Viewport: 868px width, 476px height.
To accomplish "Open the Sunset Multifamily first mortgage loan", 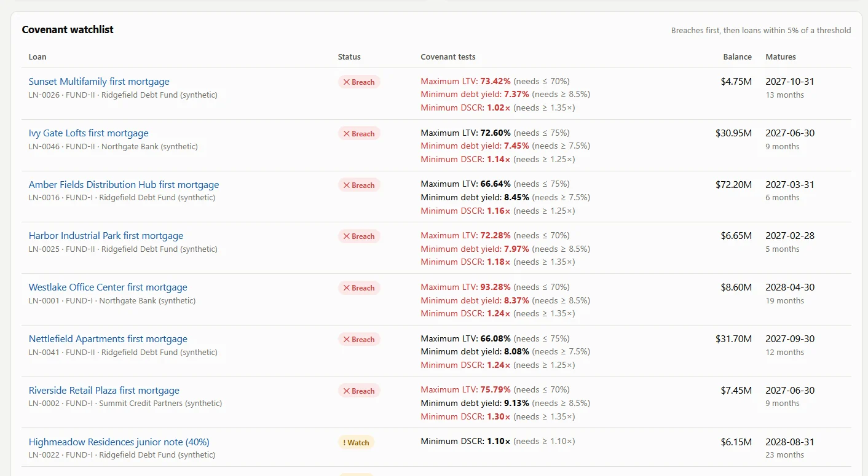I will click(99, 82).
